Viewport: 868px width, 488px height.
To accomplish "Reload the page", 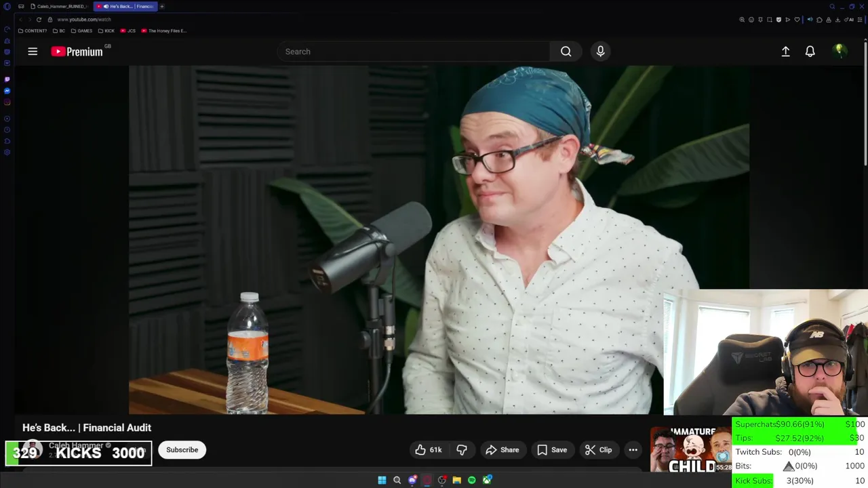I will click(39, 20).
